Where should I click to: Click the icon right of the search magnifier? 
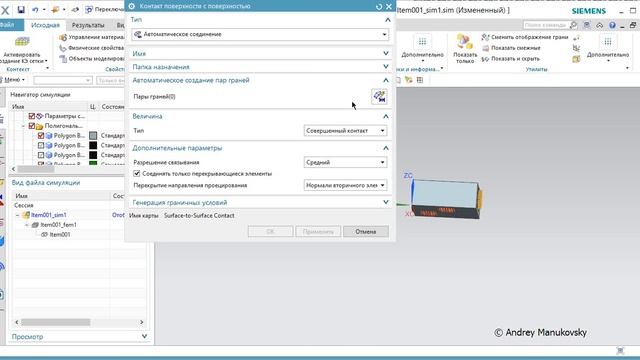[x=587, y=25]
